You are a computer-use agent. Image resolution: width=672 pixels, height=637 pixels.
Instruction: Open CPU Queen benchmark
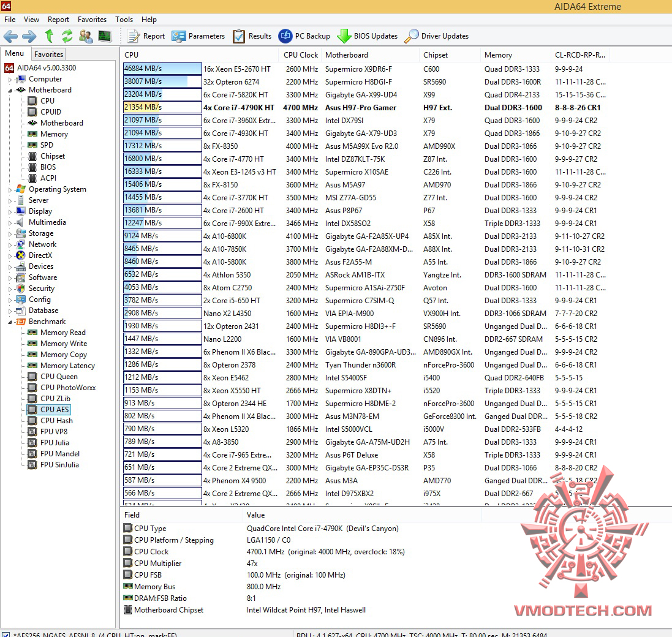[53, 377]
